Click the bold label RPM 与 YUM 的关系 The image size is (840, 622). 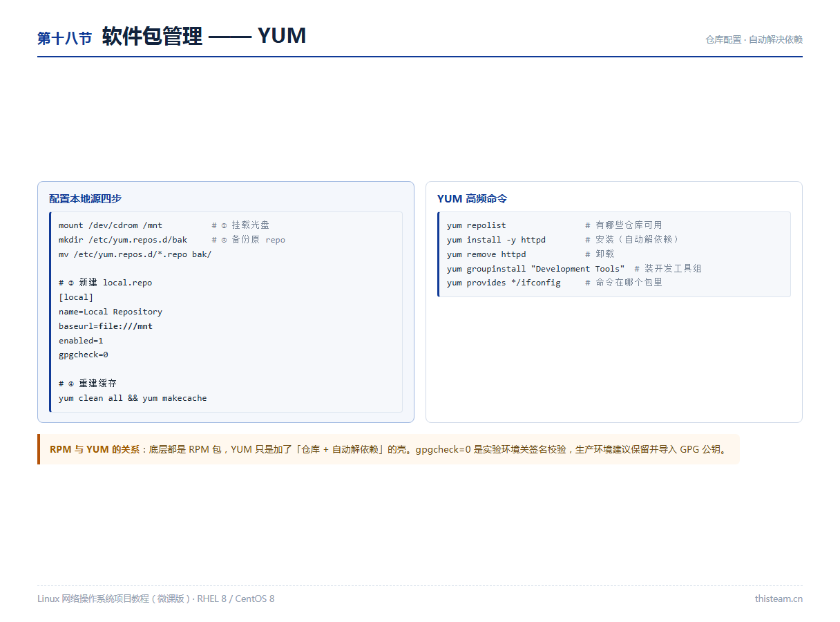click(x=95, y=449)
